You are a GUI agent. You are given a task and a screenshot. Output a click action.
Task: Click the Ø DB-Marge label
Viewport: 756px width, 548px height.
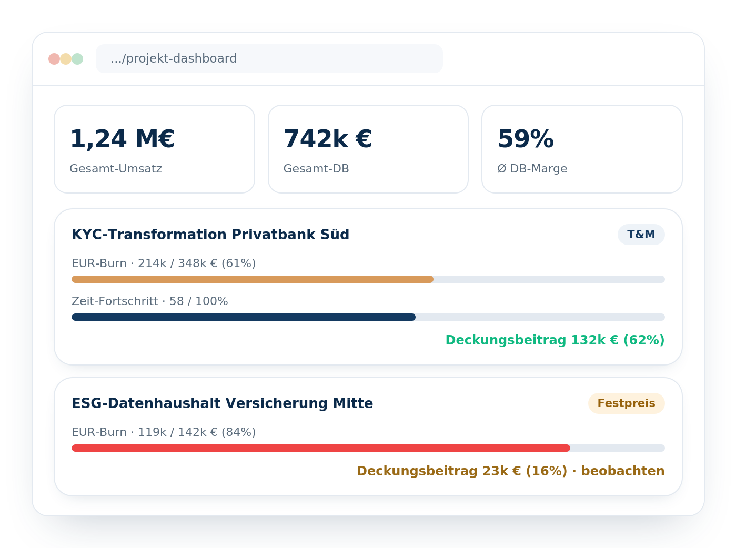(532, 169)
